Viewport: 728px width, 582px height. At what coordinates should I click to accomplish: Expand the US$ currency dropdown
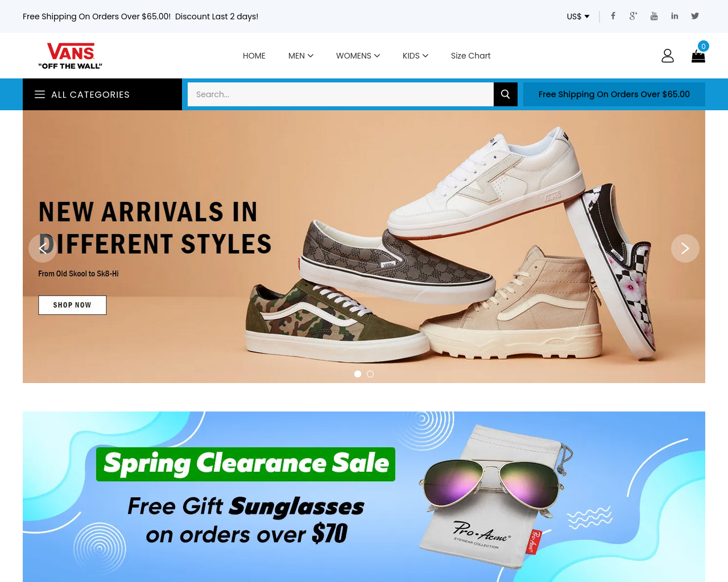point(578,16)
